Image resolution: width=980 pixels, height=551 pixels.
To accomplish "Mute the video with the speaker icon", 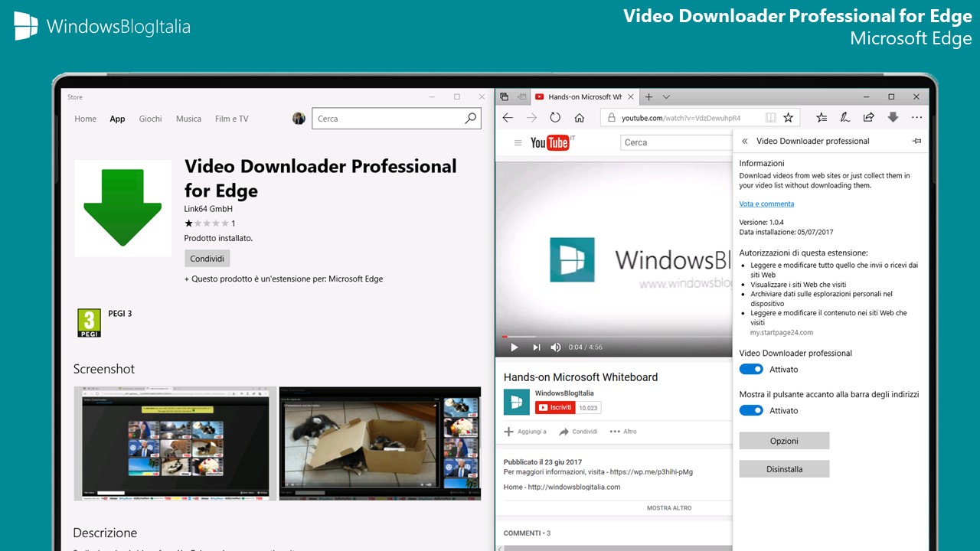I will pyautogui.click(x=556, y=347).
